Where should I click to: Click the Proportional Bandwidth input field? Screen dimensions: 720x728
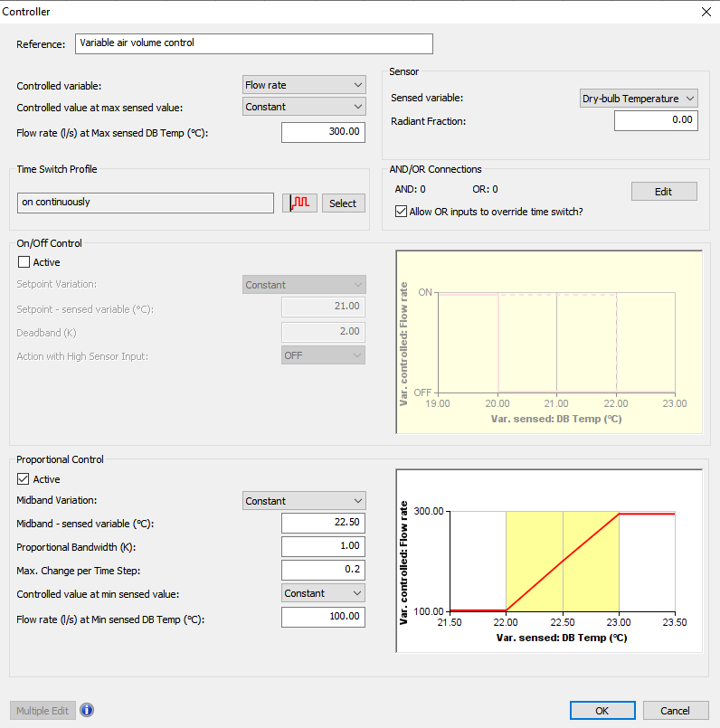[323, 546]
